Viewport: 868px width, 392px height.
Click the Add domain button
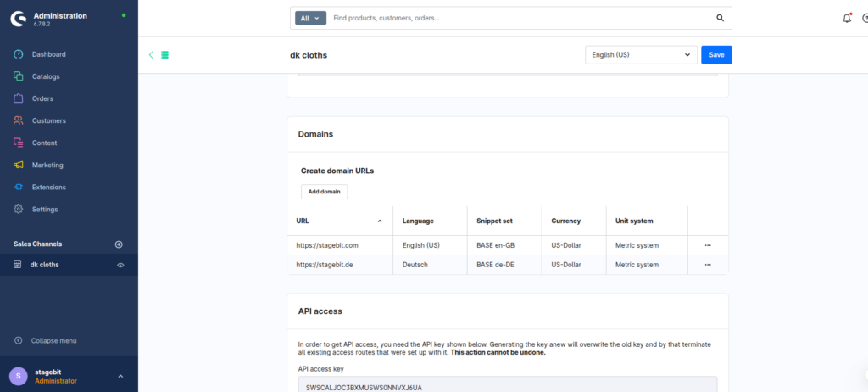[325, 192]
